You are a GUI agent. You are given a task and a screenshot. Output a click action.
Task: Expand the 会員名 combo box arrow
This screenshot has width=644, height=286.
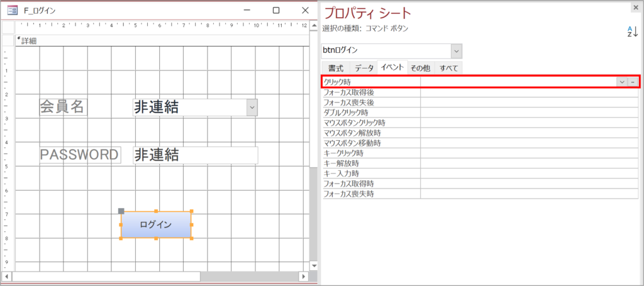[252, 107]
